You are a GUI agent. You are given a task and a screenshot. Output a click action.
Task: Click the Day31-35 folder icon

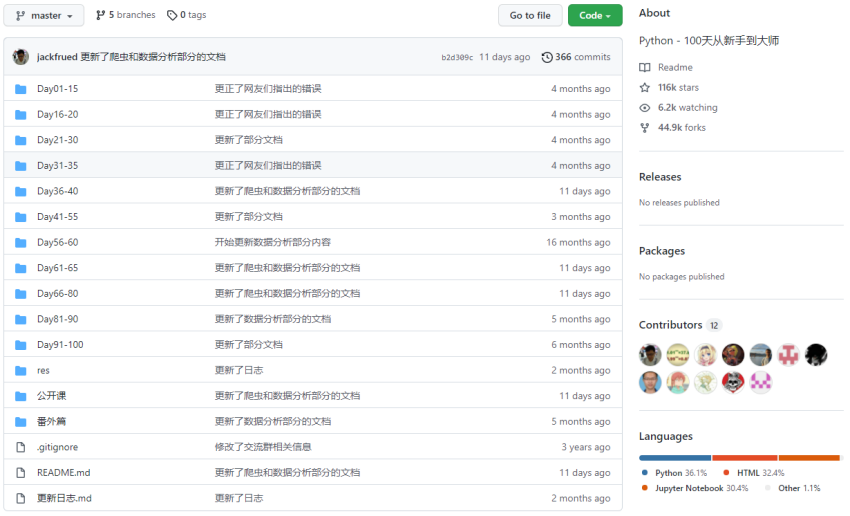(x=21, y=165)
